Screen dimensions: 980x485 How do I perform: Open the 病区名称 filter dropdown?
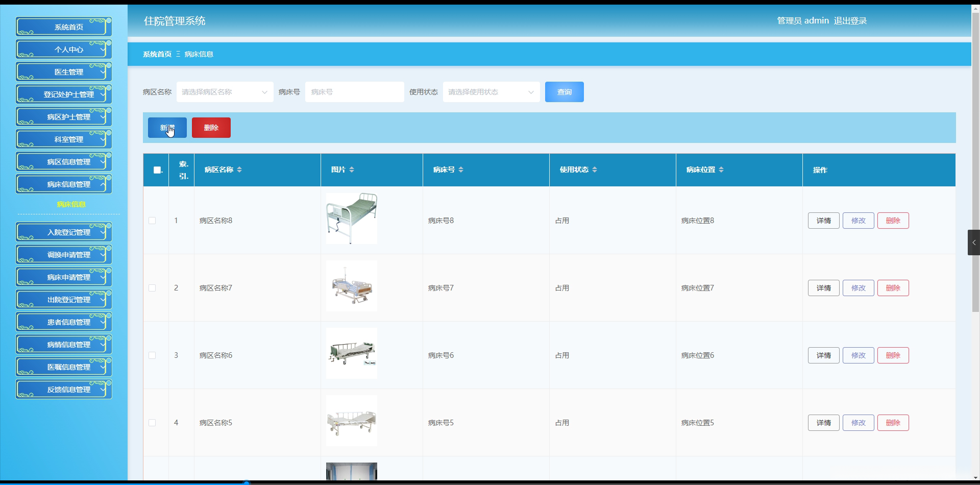225,92
